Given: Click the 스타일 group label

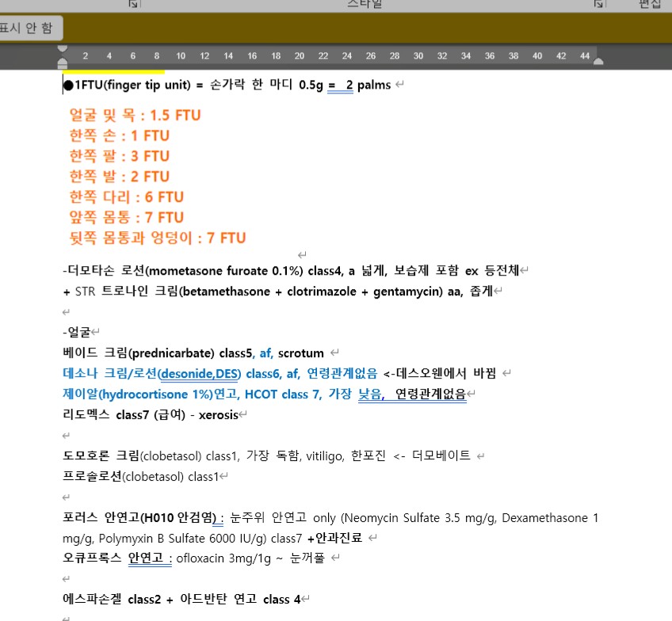Looking at the screenshot, I should (x=365, y=4).
